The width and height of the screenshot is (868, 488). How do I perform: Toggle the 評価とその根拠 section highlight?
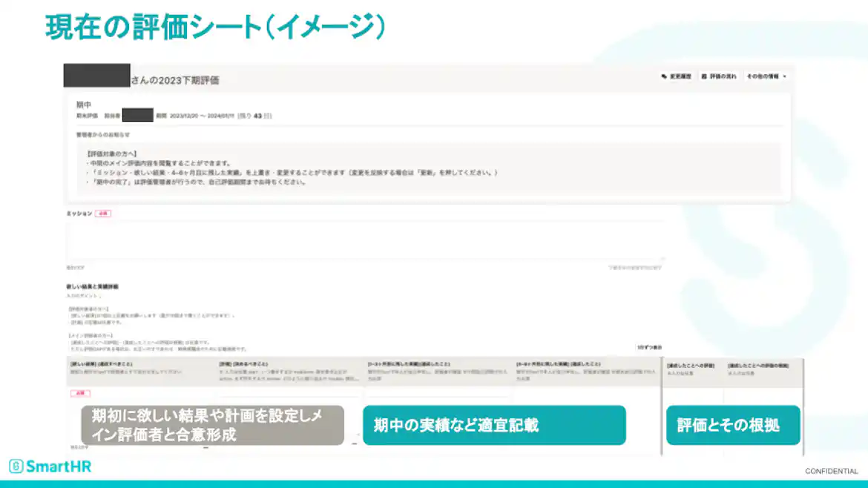click(x=733, y=425)
